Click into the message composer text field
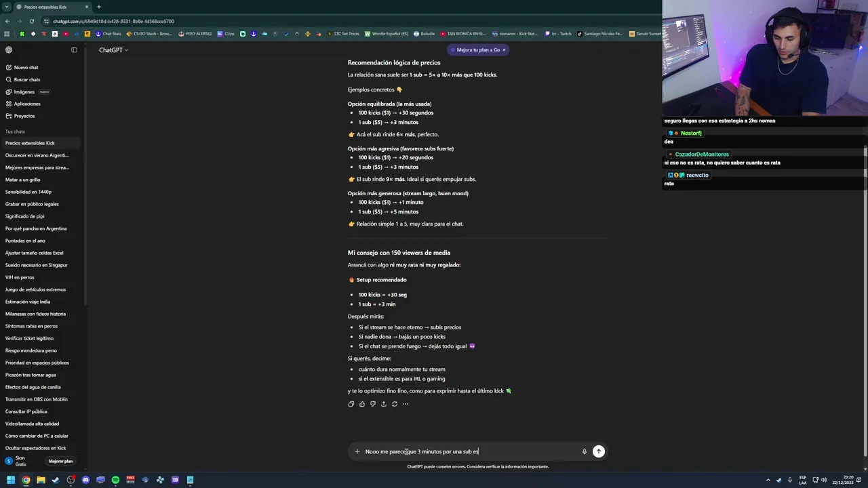Viewport: 868px width, 488px height. click(x=471, y=451)
